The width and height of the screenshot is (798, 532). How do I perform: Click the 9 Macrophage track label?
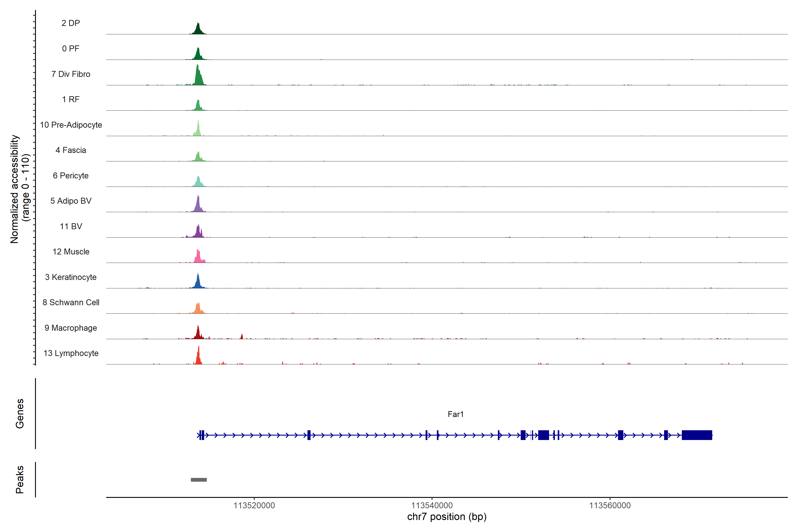(x=70, y=328)
